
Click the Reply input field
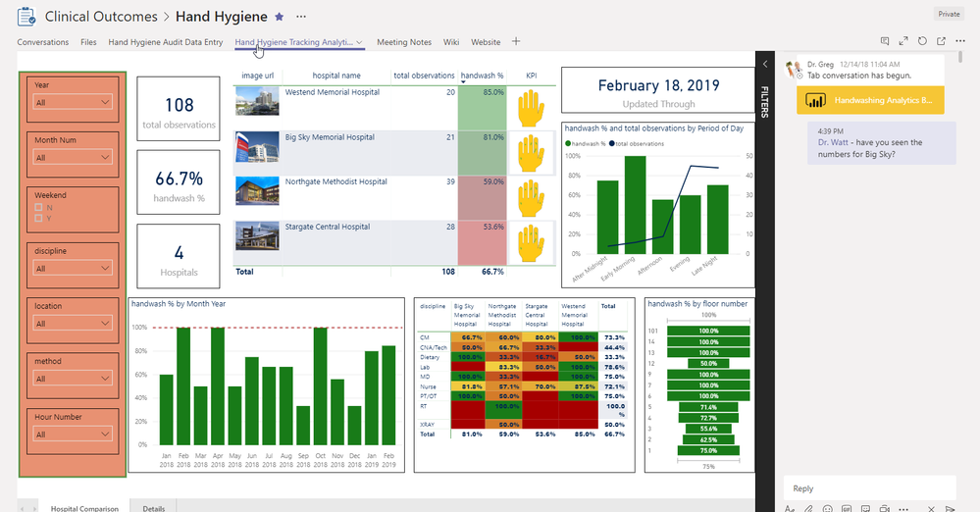(870, 488)
